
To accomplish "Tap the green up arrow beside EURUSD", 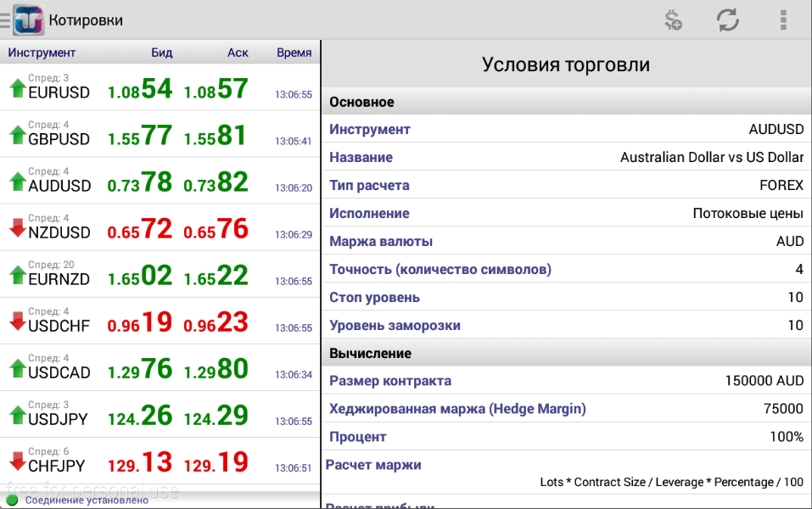I will (17, 87).
